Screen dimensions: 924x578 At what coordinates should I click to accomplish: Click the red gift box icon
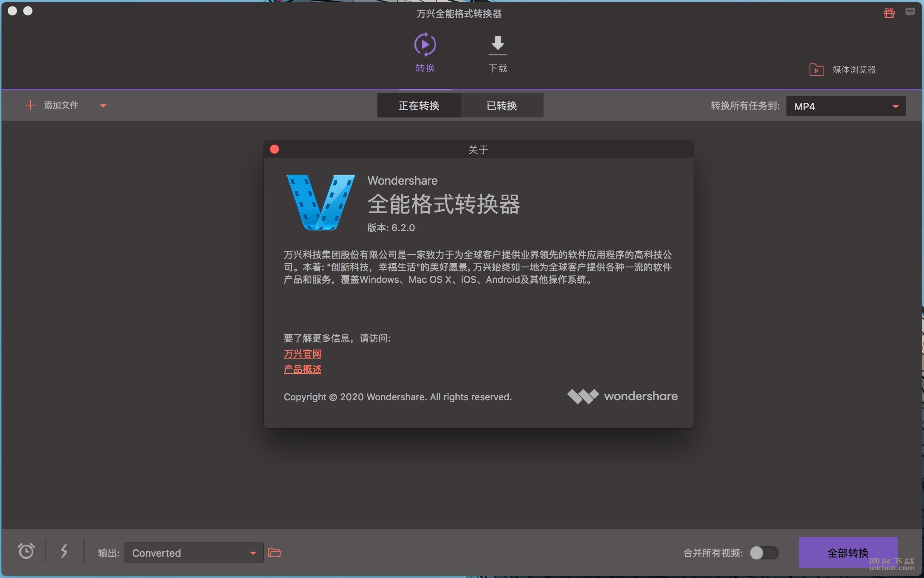(889, 13)
